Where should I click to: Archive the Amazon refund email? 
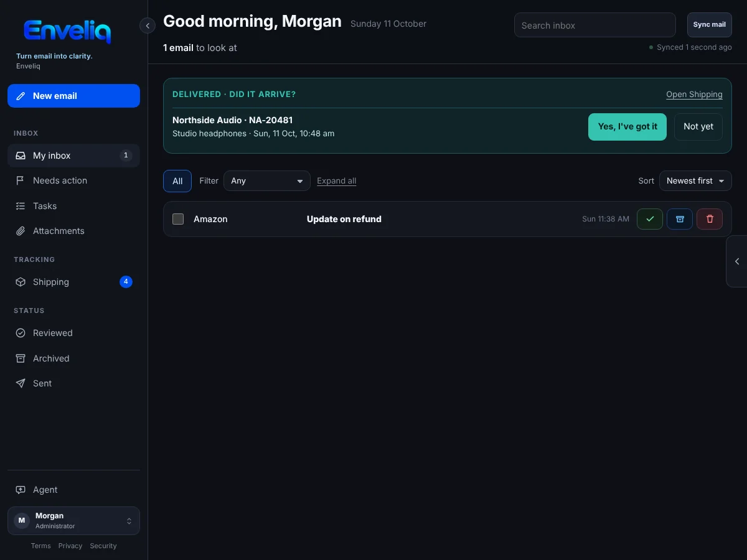680,219
